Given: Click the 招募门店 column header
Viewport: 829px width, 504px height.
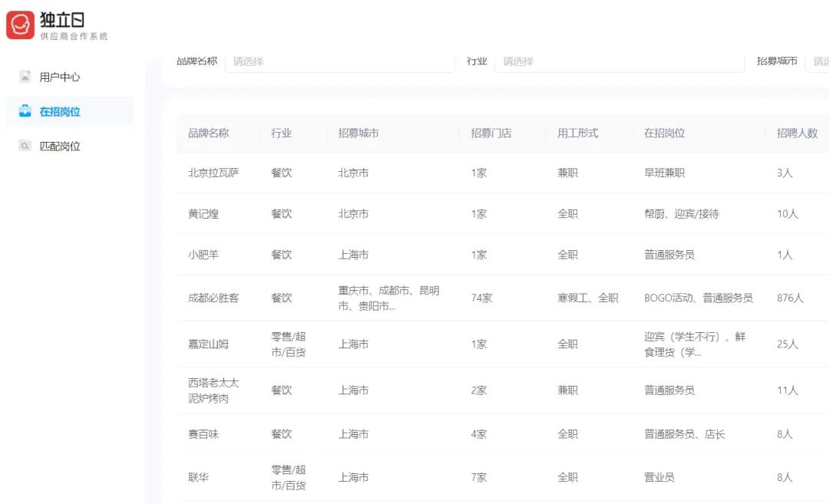Looking at the screenshot, I should [x=491, y=133].
